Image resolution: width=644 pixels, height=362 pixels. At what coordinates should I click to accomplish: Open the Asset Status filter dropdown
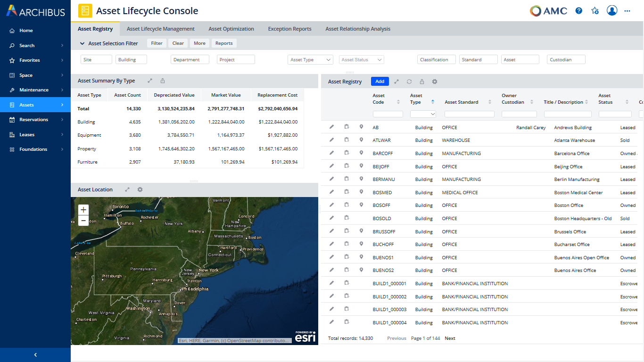(362, 59)
